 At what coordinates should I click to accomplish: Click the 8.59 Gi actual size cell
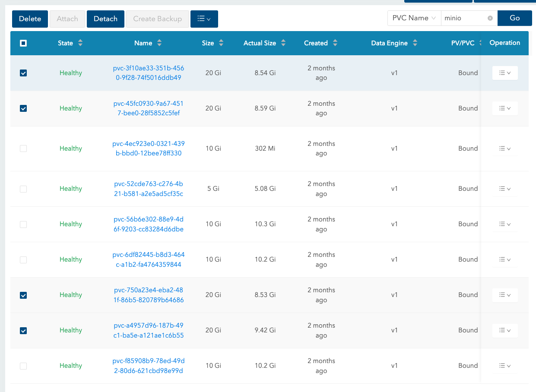coord(265,108)
